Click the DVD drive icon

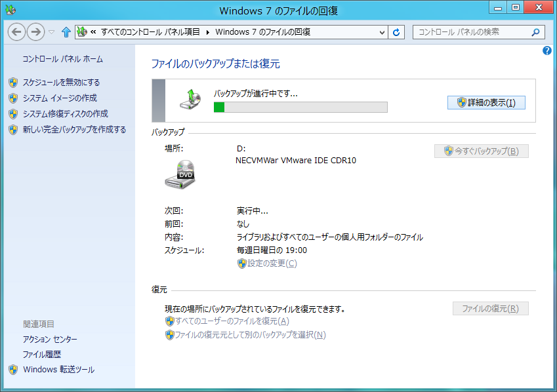click(x=180, y=174)
